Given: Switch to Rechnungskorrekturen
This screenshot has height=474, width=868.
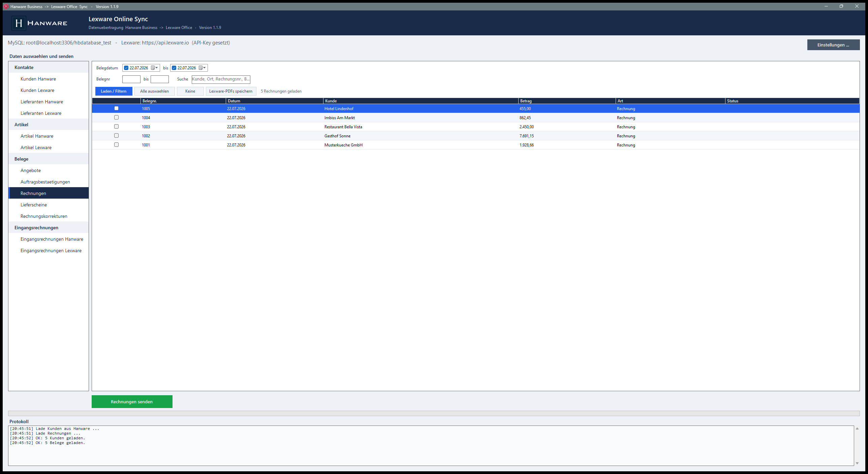Looking at the screenshot, I should pyautogui.click(x=49, y=216).
